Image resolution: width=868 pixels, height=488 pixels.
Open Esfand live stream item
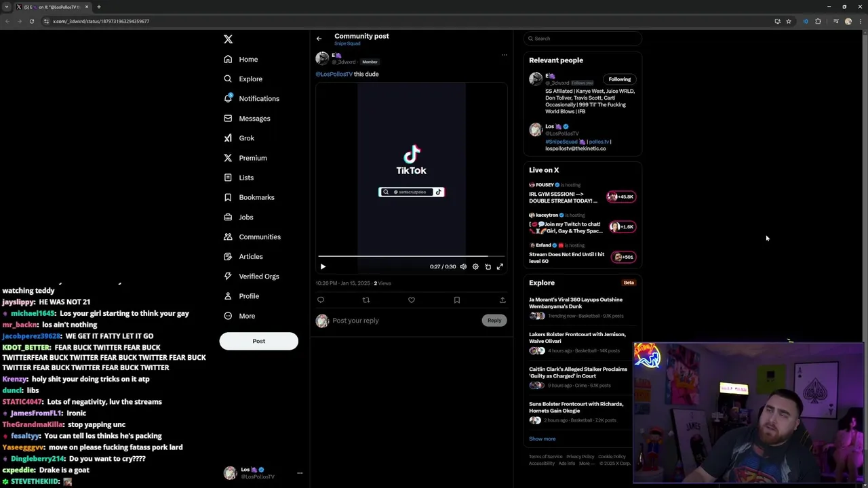point(582,254)
